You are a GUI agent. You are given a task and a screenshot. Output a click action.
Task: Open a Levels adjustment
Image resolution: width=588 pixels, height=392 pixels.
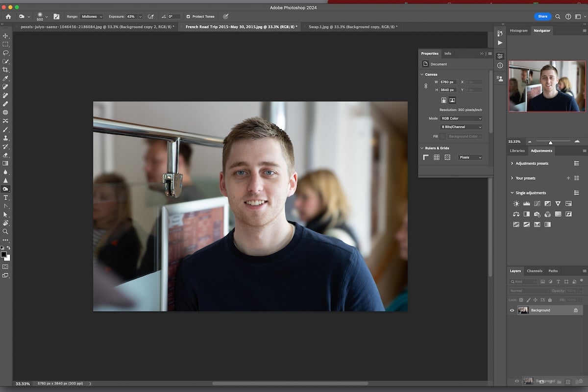click(526, 203)
